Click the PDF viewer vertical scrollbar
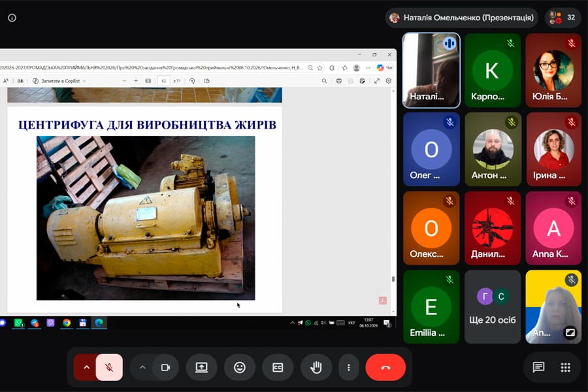 coord(393,202)
